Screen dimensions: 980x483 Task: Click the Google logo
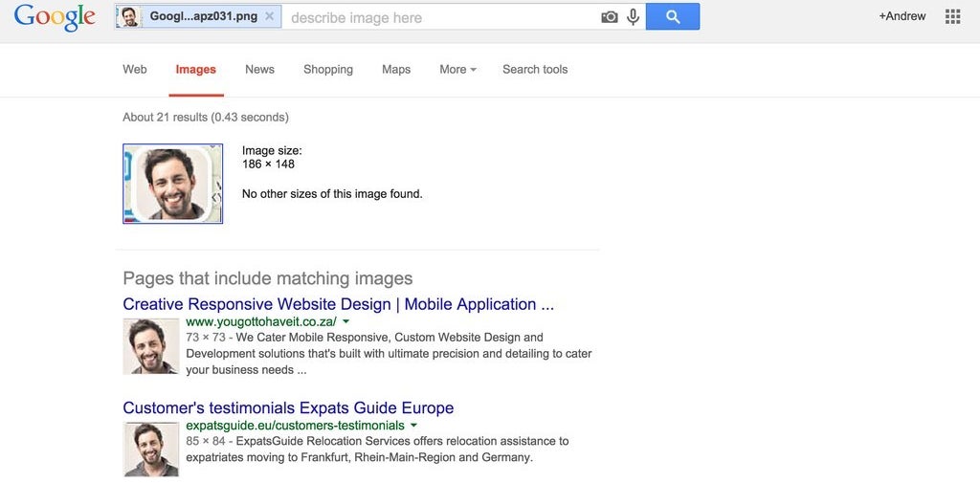point(55,17)
